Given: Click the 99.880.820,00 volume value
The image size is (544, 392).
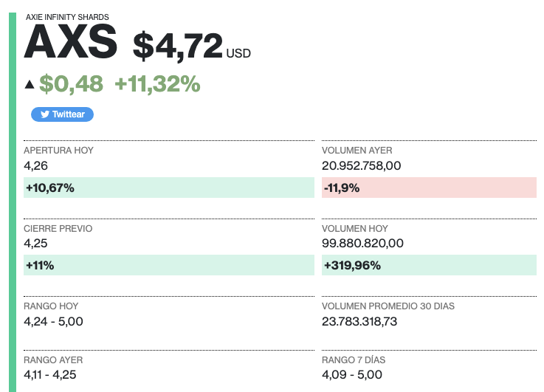Looking at the screenshot, I should point(362,244).
